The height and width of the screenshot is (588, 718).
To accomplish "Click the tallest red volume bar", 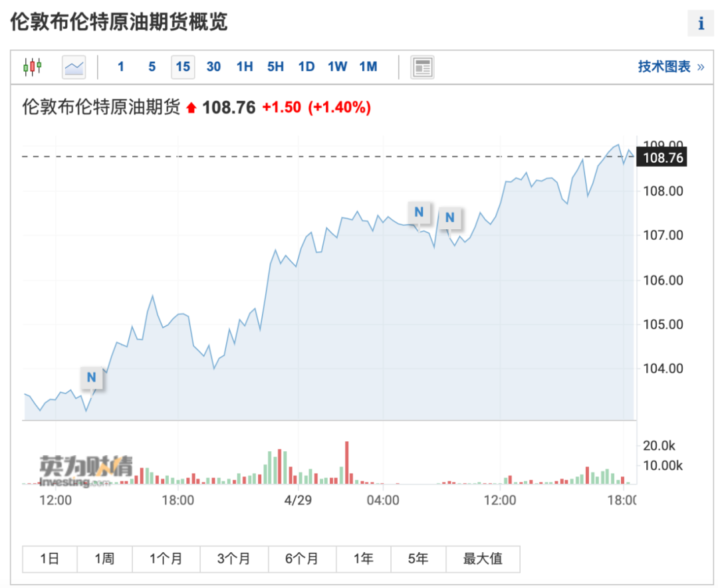I will (x=346, y=462).
